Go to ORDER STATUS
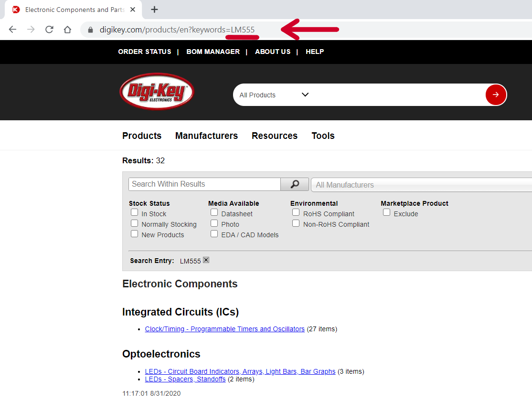 click(x=145, y=52)
